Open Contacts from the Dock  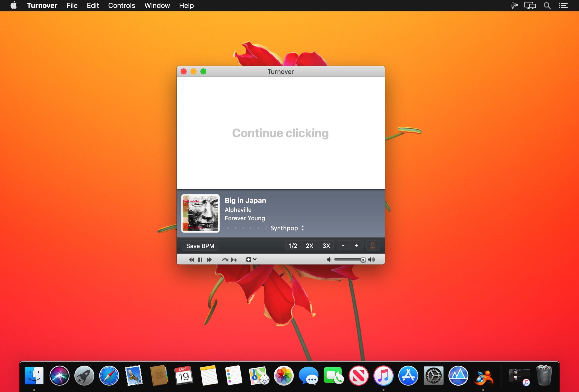(x=159, y=376)
